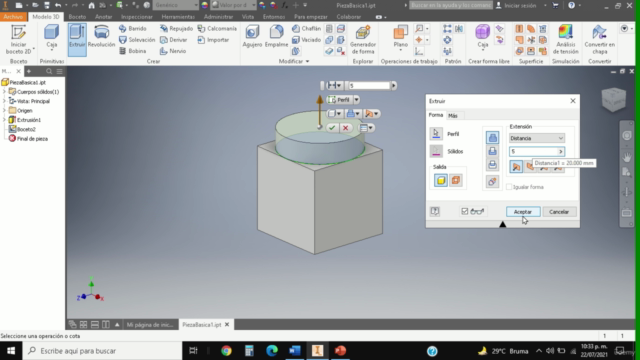
Task: Select the Repujado emboss tool
Action: click(176, 29)
